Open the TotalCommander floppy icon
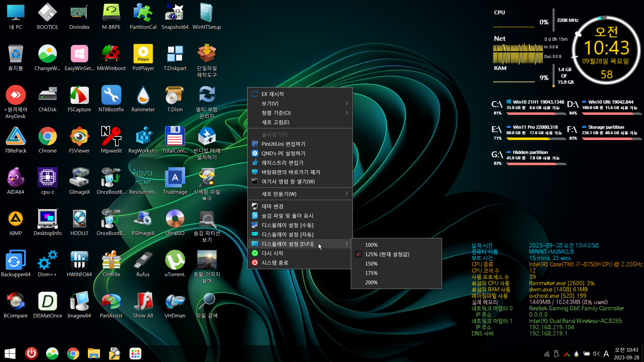This screenshot has height=362, width=644. click(175, 140)
